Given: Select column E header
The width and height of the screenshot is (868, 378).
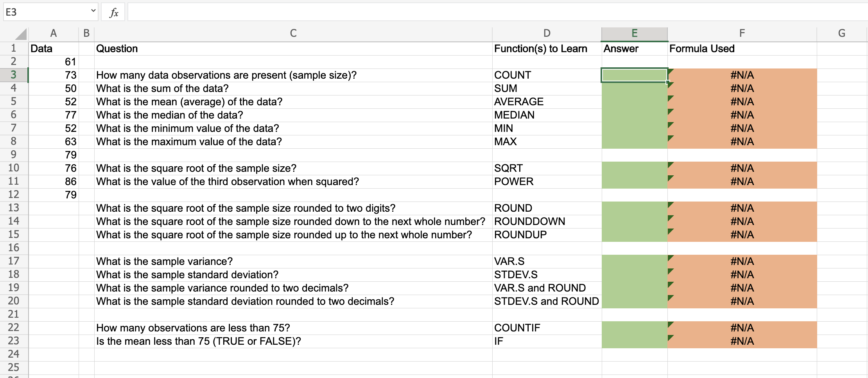Looking at the screenshot, I should tap(635, 34).
